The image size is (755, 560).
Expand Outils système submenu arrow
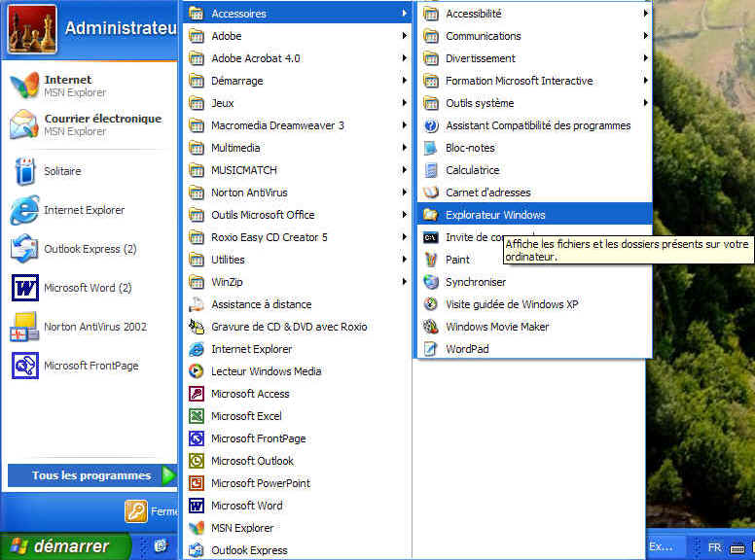coord(646,103)
